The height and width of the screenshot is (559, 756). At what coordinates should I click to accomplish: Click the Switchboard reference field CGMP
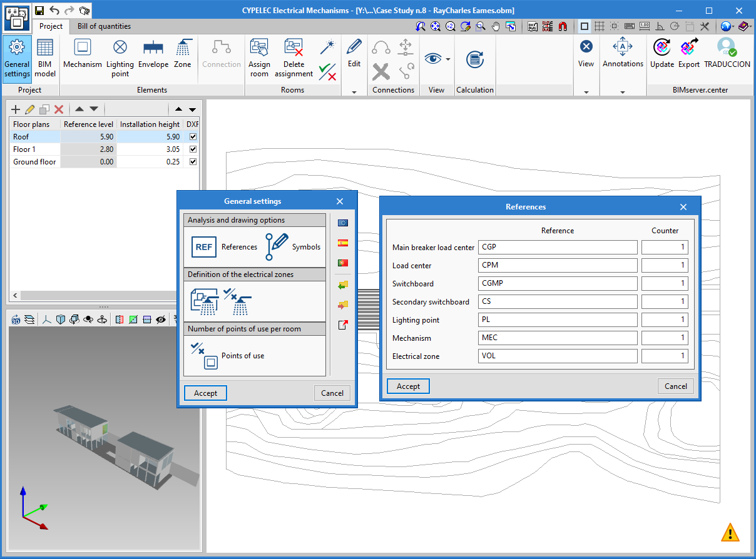pos(558,283)
